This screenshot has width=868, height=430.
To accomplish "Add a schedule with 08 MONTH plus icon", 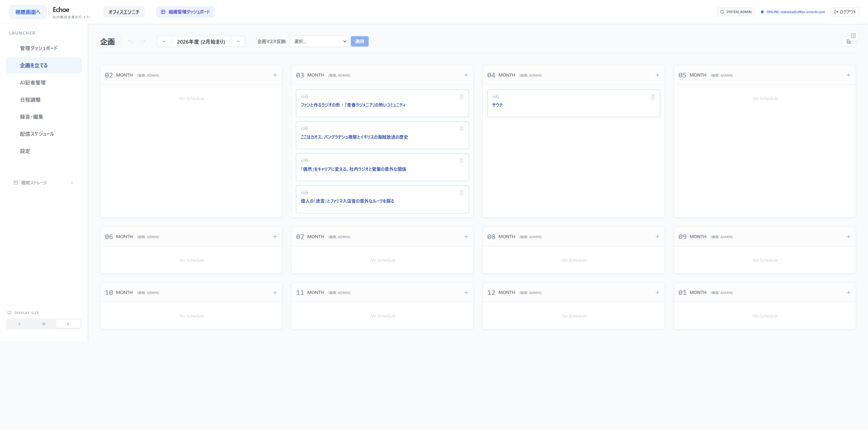I will coord(657,237).
